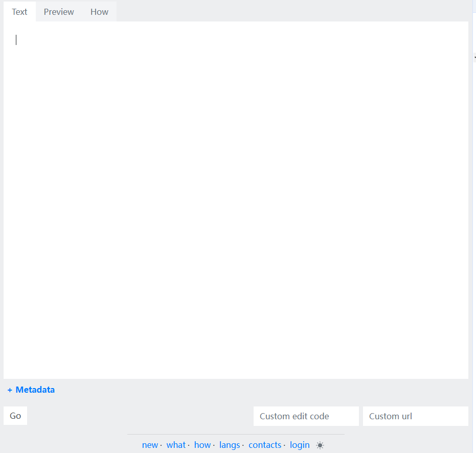
Task: Open the 'new' footer link
Action: pyautogui.click(x=150, y=445)
